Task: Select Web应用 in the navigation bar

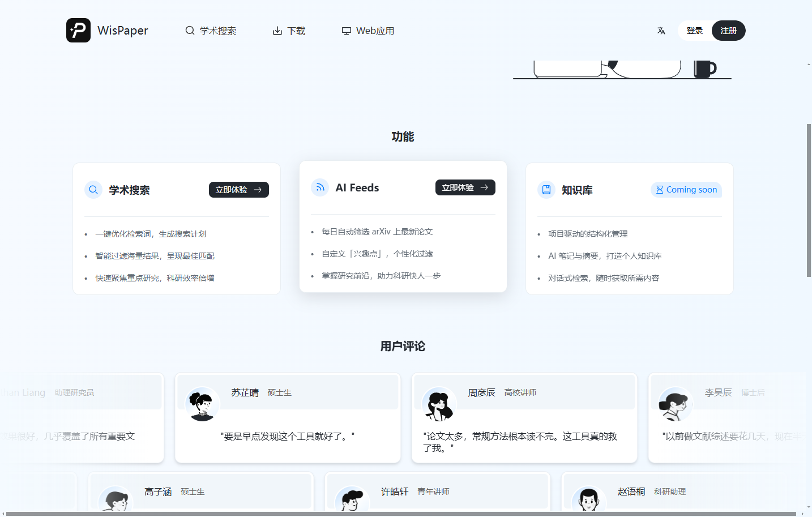Action: 367,31
